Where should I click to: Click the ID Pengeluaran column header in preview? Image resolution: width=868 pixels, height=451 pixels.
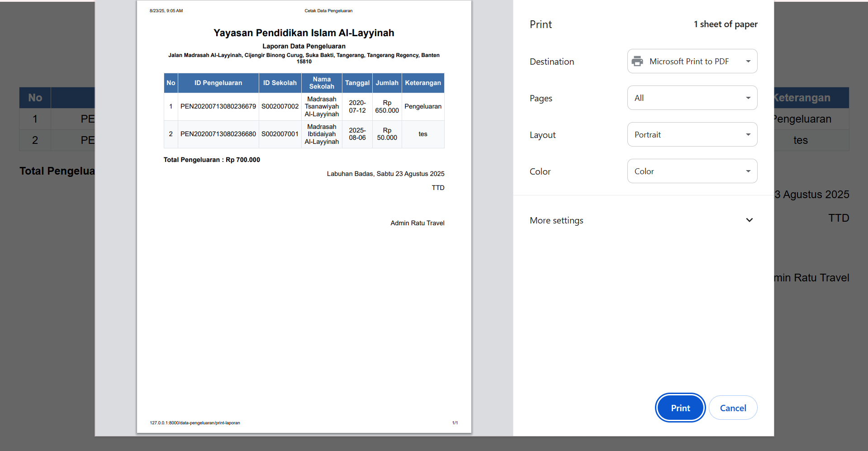click(218, 83)
